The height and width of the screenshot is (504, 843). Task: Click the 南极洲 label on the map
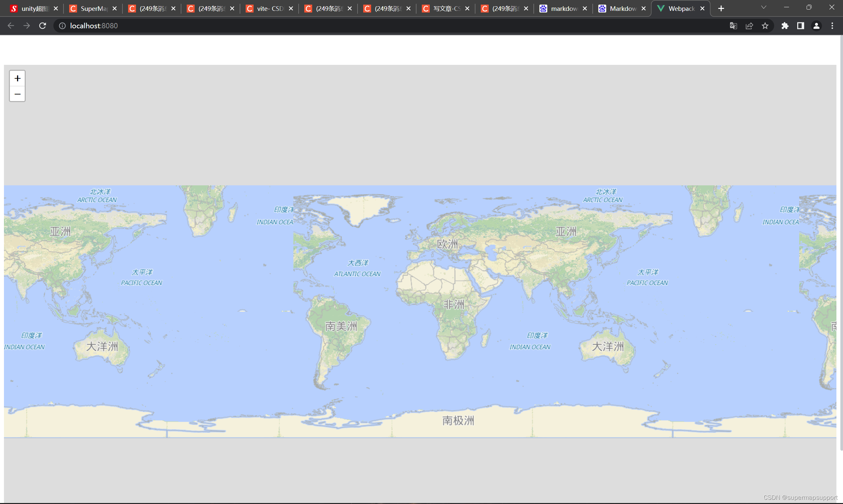(x=458, y=420)
